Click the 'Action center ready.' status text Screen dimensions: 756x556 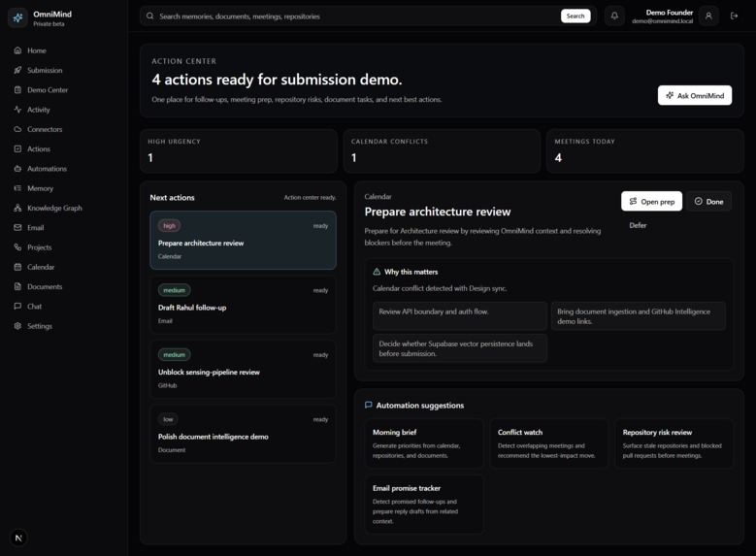click(x=310, y=197)
